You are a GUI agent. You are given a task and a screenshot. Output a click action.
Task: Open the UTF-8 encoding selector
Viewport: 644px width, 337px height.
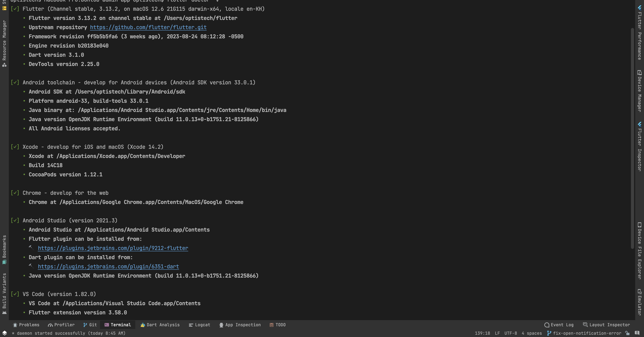pyautogui.click(x=511, y=333)
